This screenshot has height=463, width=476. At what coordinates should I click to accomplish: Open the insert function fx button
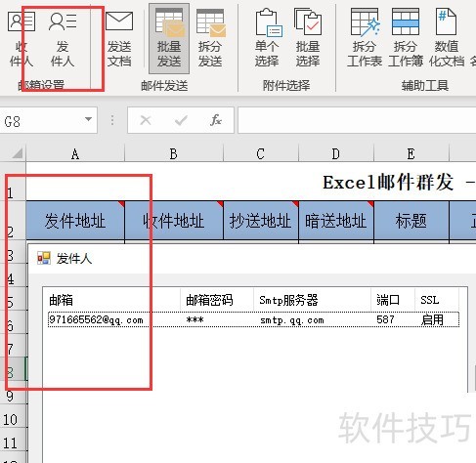215,120
